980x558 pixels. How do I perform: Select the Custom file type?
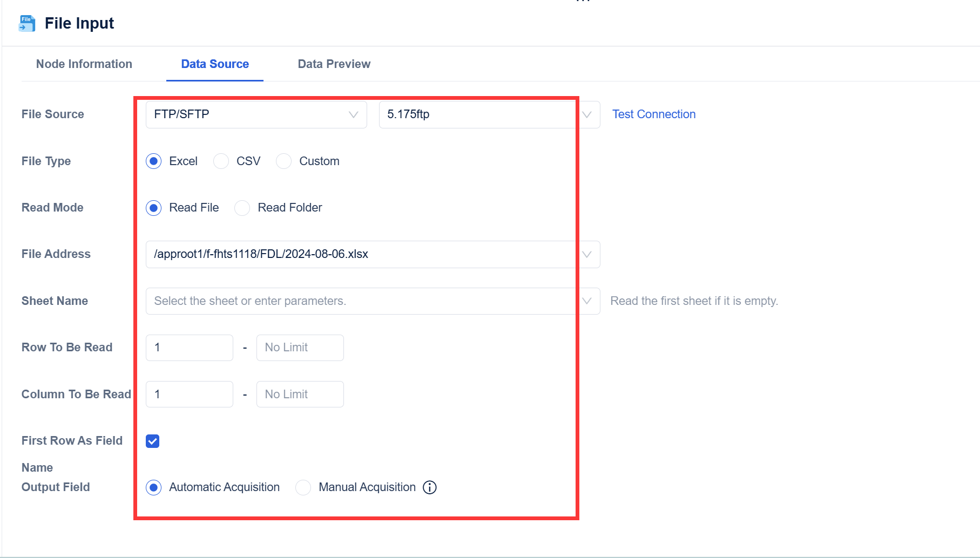pos(283,161)
